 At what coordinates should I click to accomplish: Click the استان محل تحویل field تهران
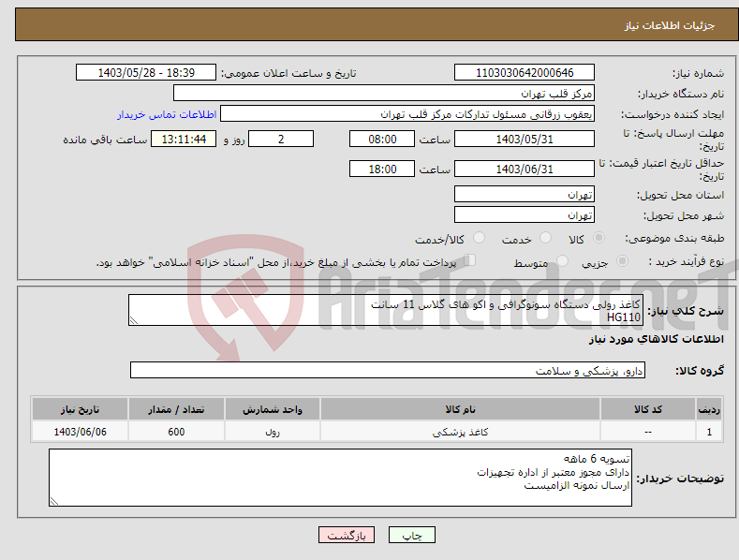525,194
